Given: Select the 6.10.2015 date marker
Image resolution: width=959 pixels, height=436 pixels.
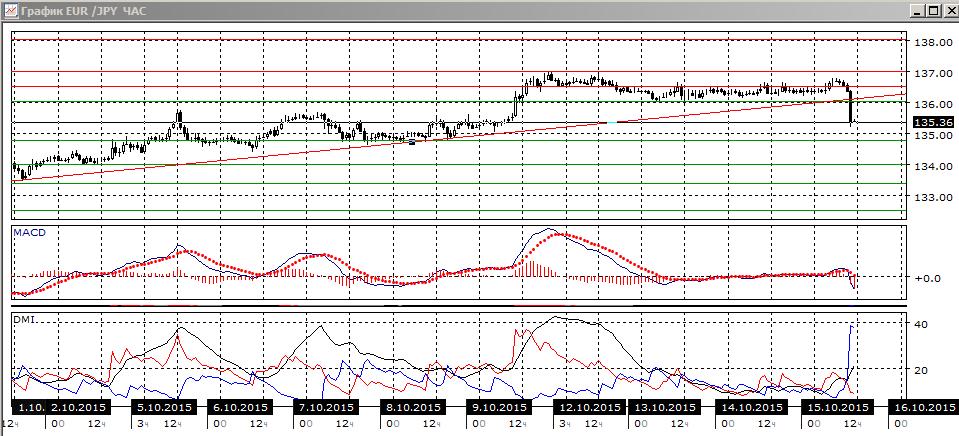Looking at the screenshot, I should tap(239, 407).
